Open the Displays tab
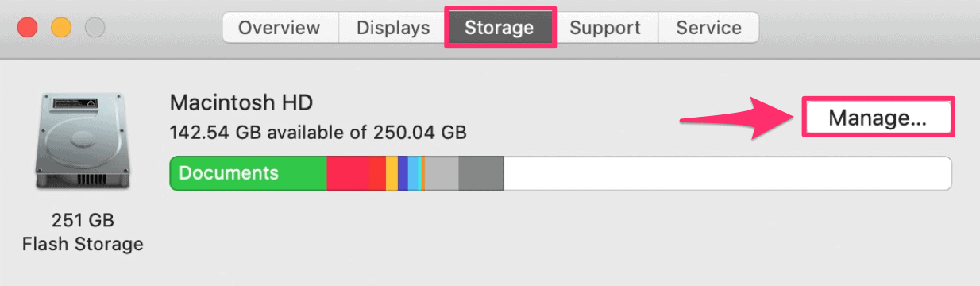This screenshot has width=980, height=286. (393, 28)
